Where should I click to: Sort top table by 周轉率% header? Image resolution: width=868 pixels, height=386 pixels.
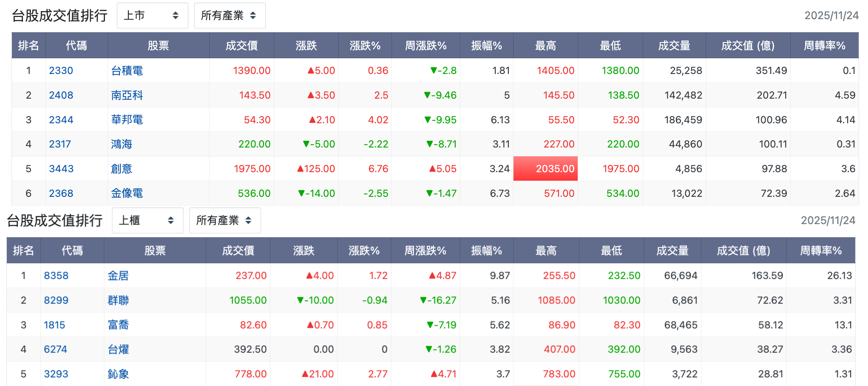coord(825,45)
